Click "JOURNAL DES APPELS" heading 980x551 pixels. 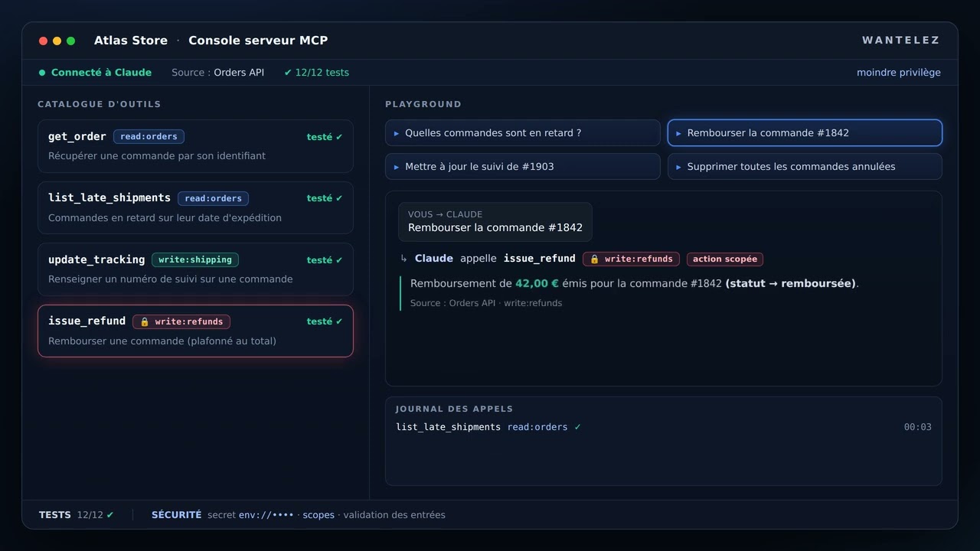(454, 409)
